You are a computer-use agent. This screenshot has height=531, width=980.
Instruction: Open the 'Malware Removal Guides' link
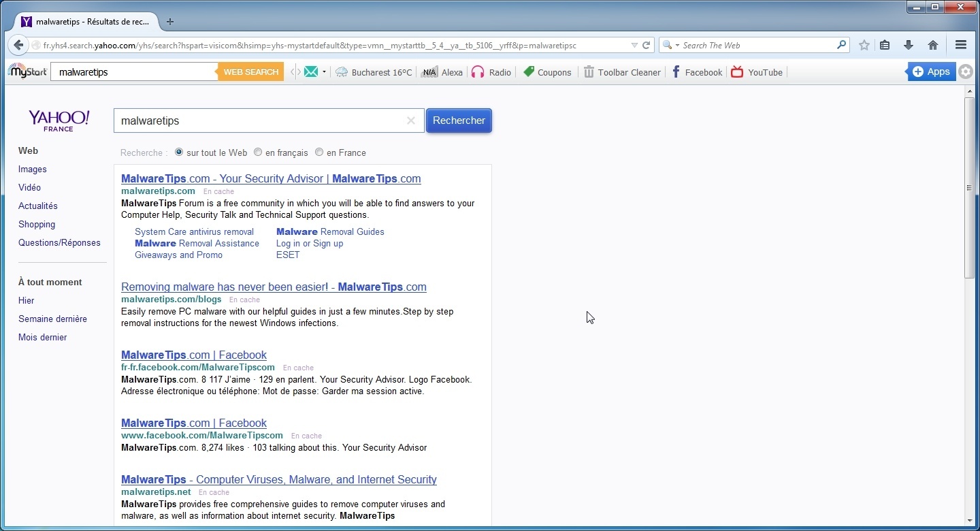tap(330, 232)
